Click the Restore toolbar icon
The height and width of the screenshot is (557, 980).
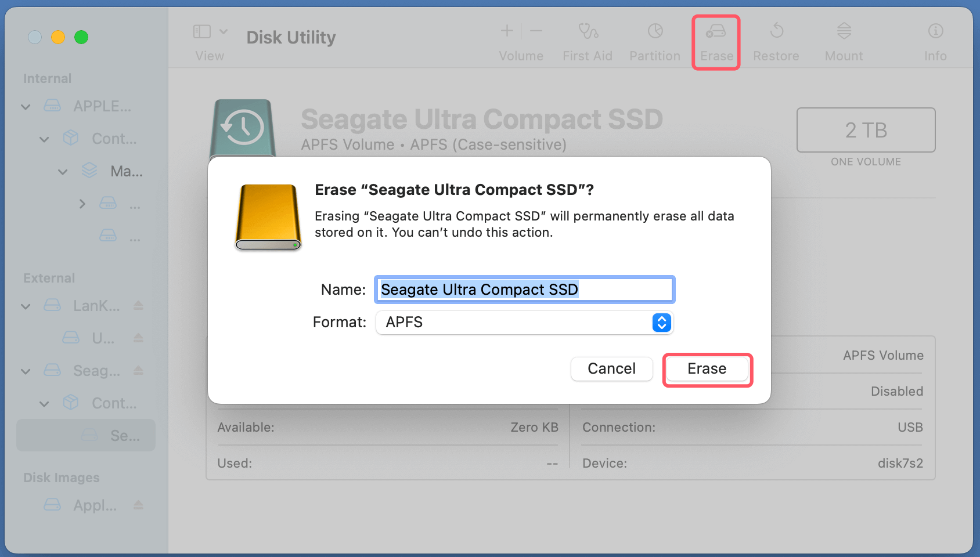(x=776, y=38)
